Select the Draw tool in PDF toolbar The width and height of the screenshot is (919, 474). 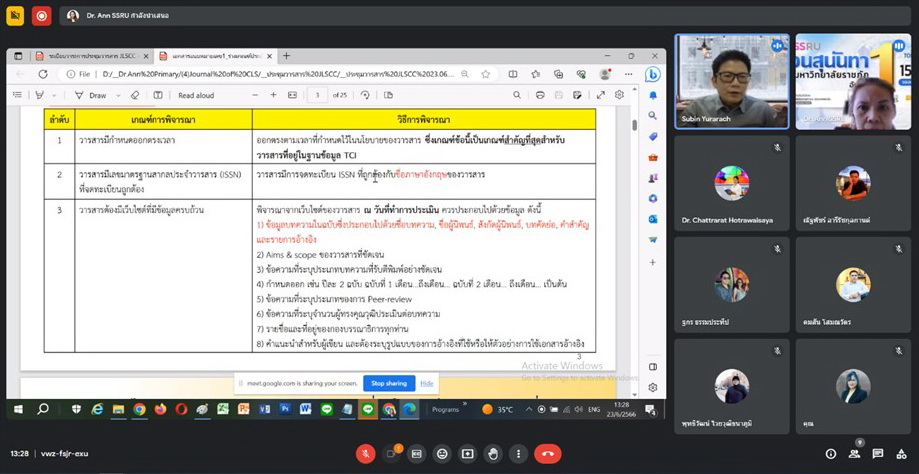[92, 95]
